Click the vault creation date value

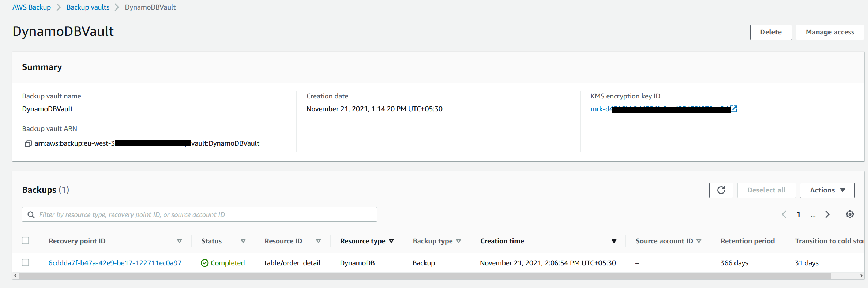(x=375, y=109)
